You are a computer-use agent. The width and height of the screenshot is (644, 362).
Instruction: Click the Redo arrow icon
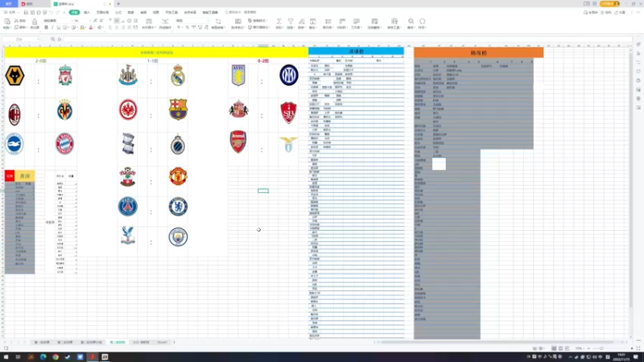[x=57, y=12]
